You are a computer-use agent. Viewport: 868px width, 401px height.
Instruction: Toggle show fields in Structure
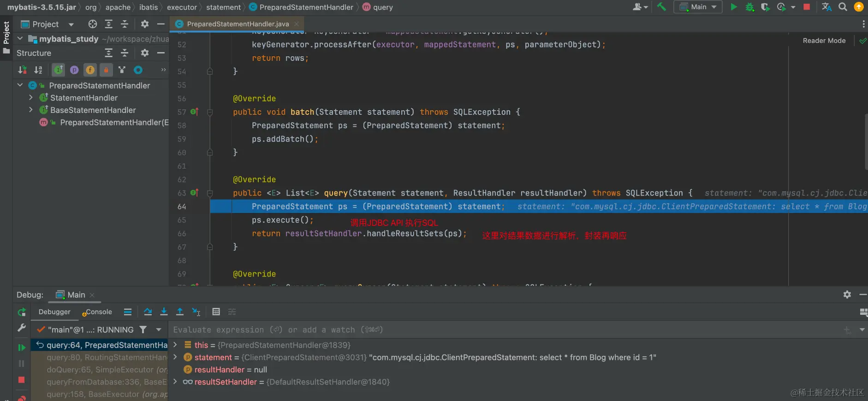tap(90, 70)
